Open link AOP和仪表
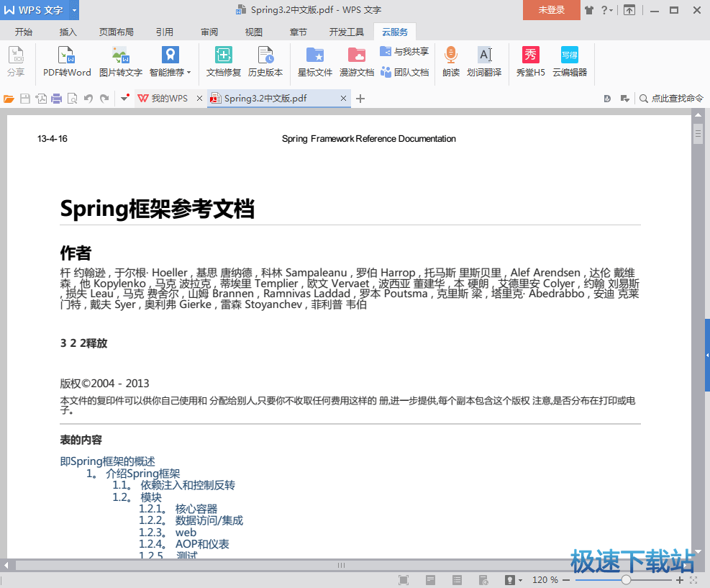Image resolution: width=710 pixels, height=588 pixels. coord(202,544)
